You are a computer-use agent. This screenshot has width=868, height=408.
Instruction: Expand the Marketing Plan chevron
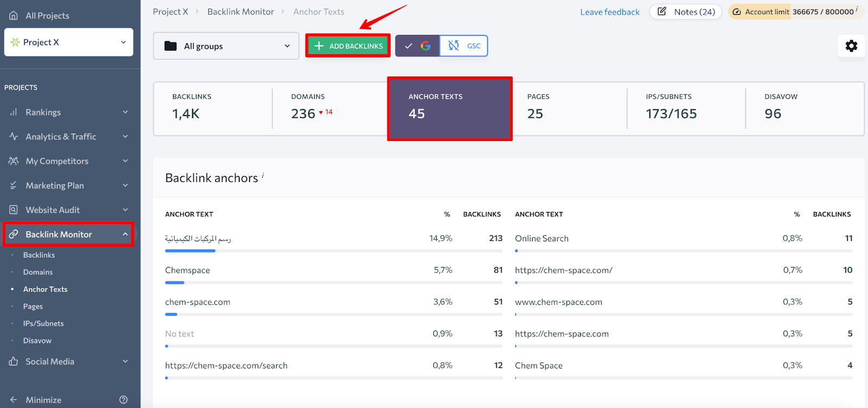click(x=125, y=186)
